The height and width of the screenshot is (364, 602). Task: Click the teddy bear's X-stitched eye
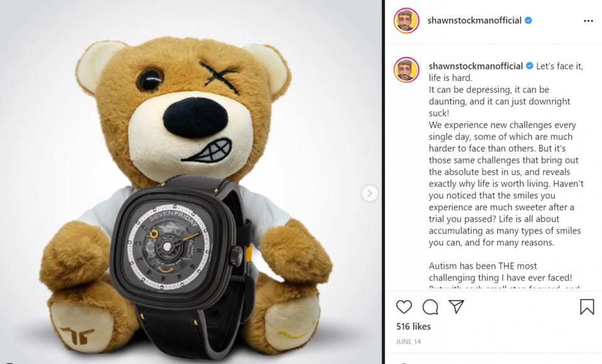click(x=219, y=78)
